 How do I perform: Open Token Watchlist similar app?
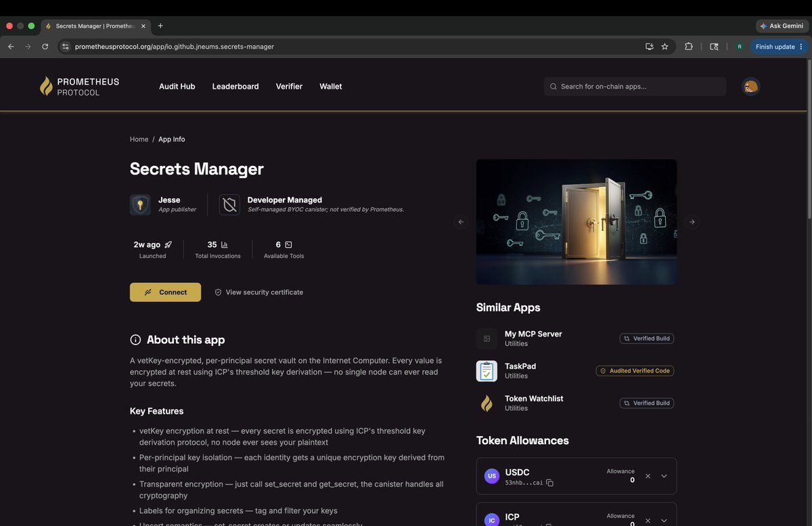click(x=534, y=399)
